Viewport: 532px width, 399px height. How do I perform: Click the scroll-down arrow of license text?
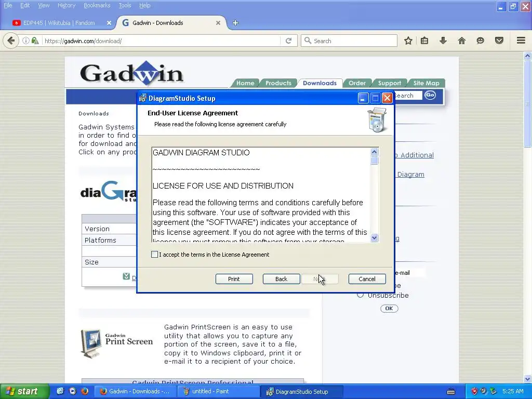pos(374,237)
